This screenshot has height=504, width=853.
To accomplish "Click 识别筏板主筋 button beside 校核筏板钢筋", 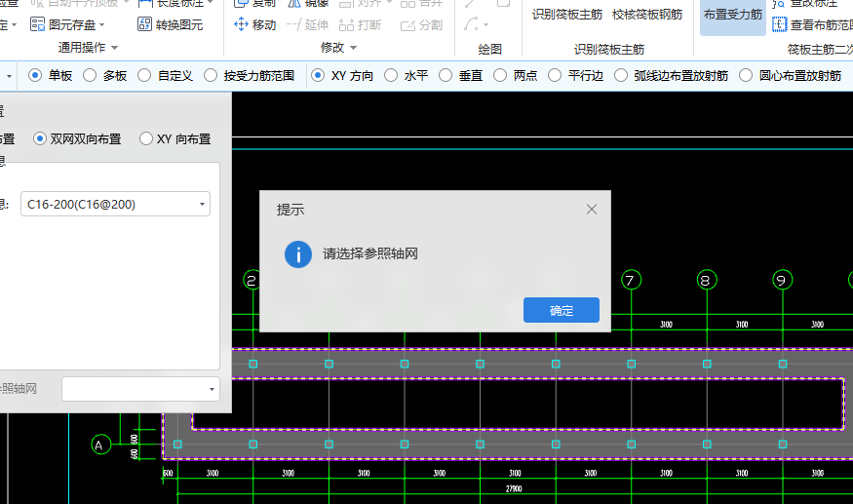I will click(x=567, y=15).
